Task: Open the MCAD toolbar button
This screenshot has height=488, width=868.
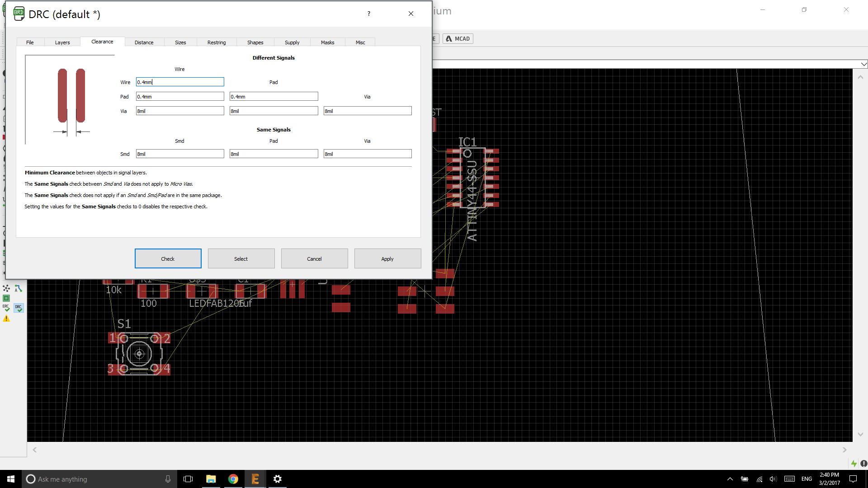Action: point(458,39)
